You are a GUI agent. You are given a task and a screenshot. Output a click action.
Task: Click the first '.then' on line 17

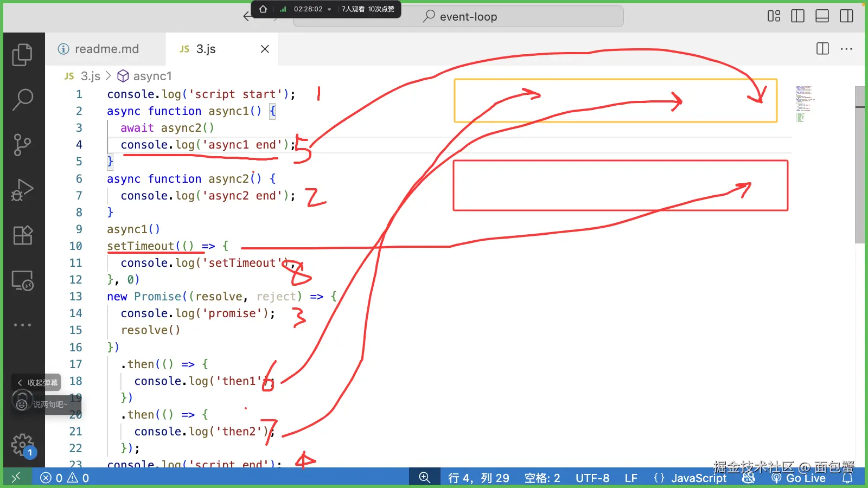coord(137,364)
